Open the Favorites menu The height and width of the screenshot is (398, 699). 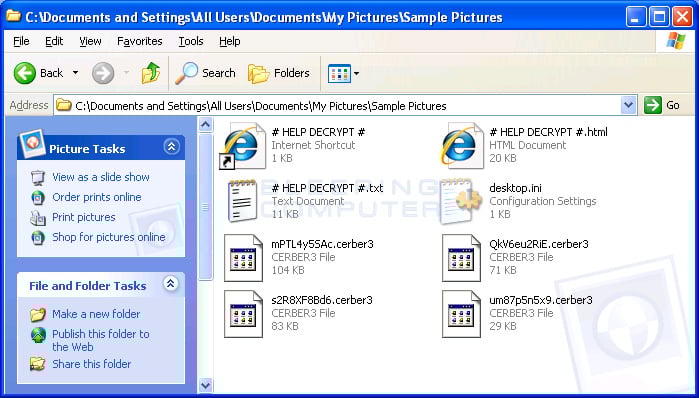pyautogui.click(x=140, y=41)
